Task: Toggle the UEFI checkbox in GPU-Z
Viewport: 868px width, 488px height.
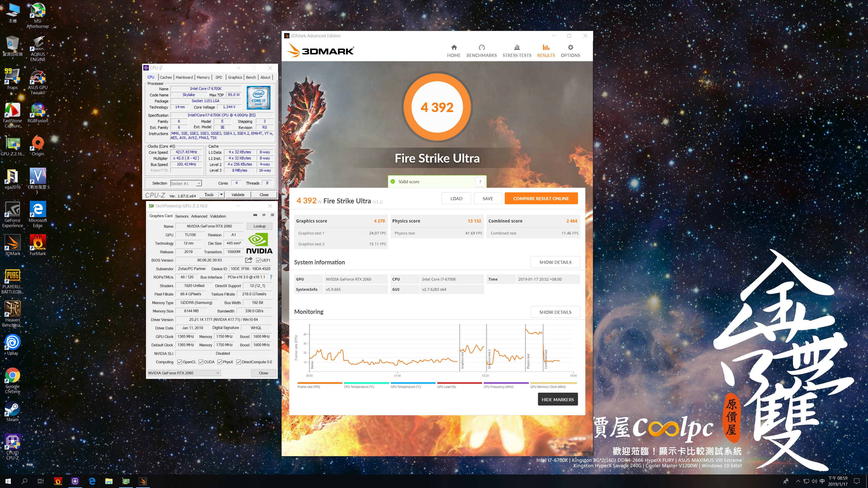Action: pyautogui.click(x=258, y=260)
